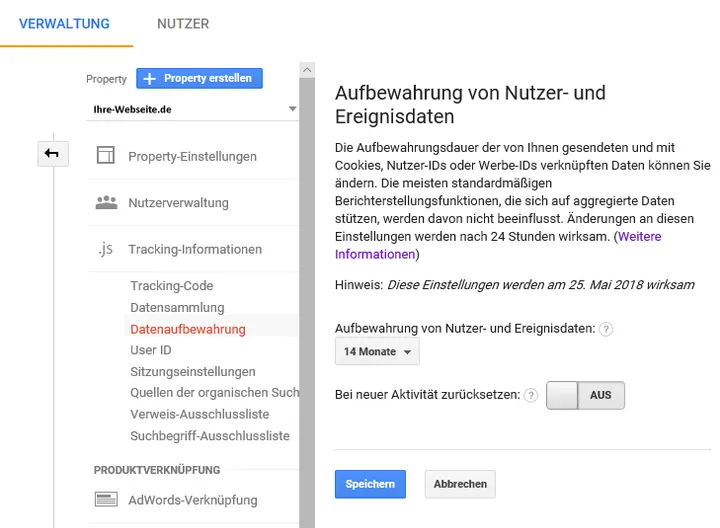Click the .js Tracking-Informationen icon
The width and height of the screenshot is (720, 528).
tap(106, 249)
